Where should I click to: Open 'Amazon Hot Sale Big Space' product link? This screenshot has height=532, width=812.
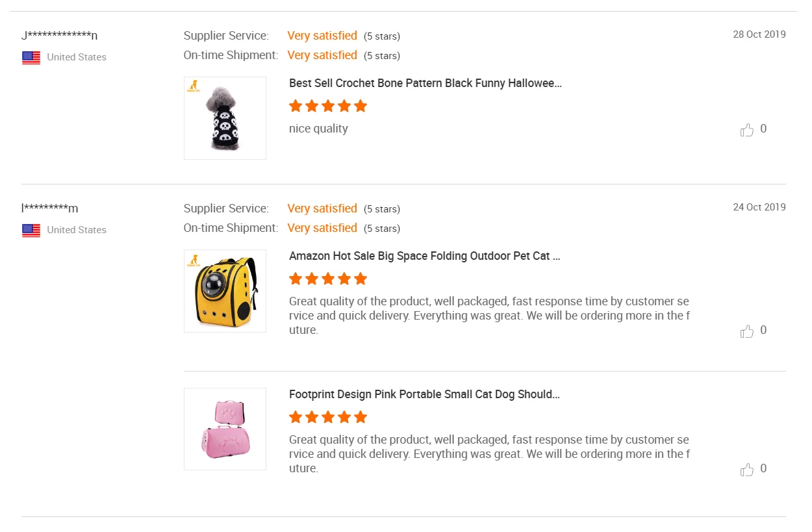coord(424,256)
